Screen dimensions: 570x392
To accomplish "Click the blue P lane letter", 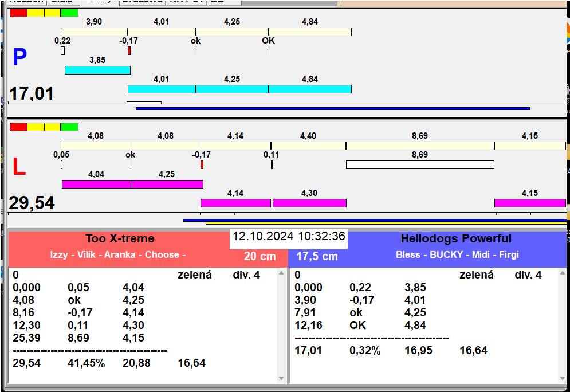I will [19, 57].
